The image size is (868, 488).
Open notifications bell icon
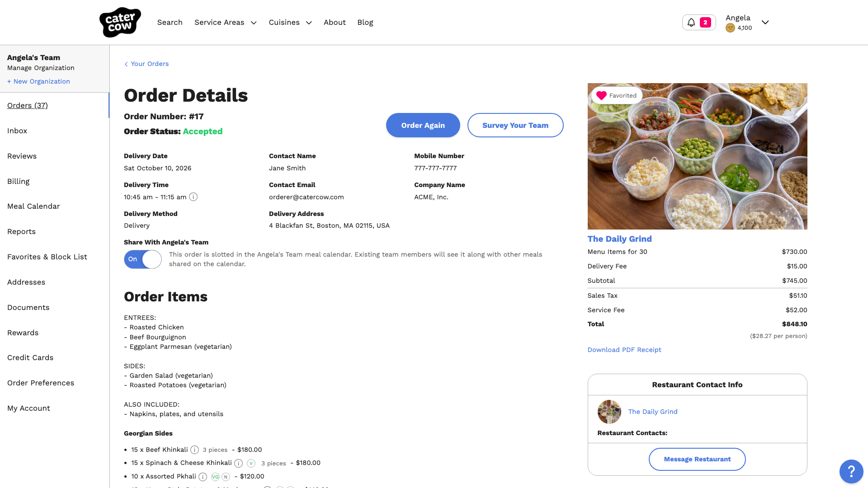[691, 22]
